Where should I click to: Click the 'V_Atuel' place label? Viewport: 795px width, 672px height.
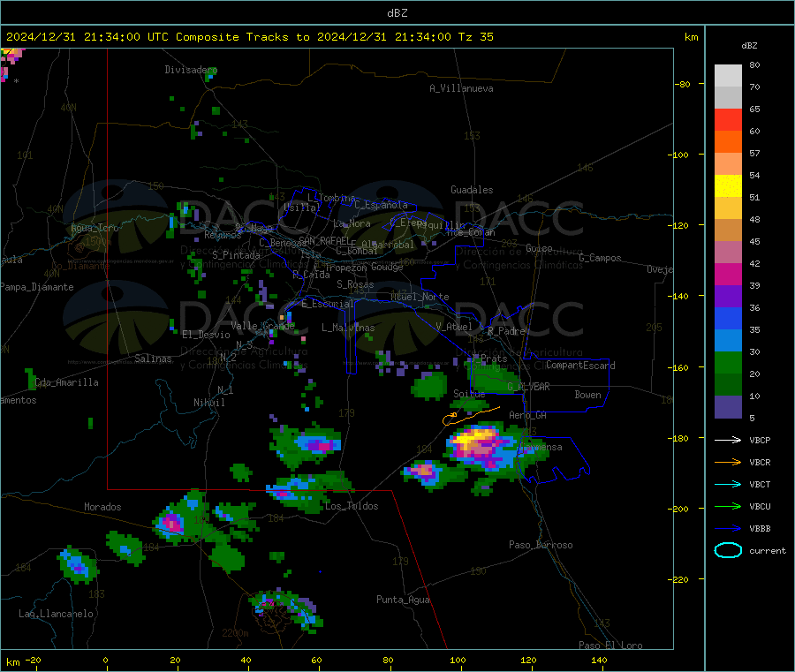454,327
